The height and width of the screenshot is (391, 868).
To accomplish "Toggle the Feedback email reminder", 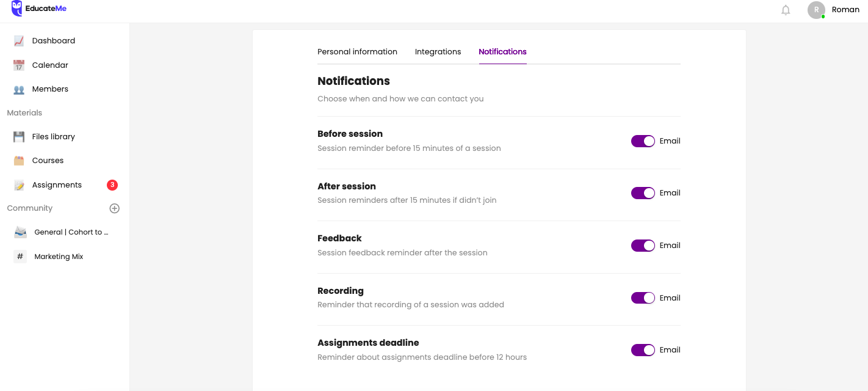I will pos(642,245).
